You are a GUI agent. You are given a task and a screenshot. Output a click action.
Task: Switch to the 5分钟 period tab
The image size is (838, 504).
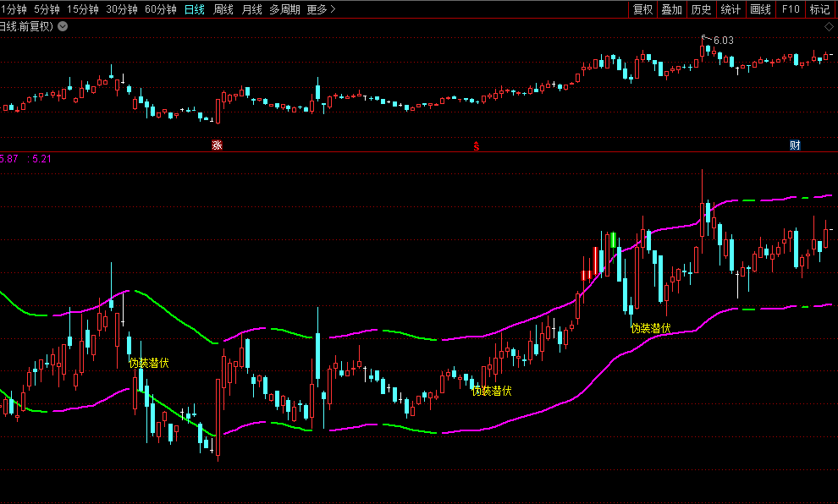point(47,9)
